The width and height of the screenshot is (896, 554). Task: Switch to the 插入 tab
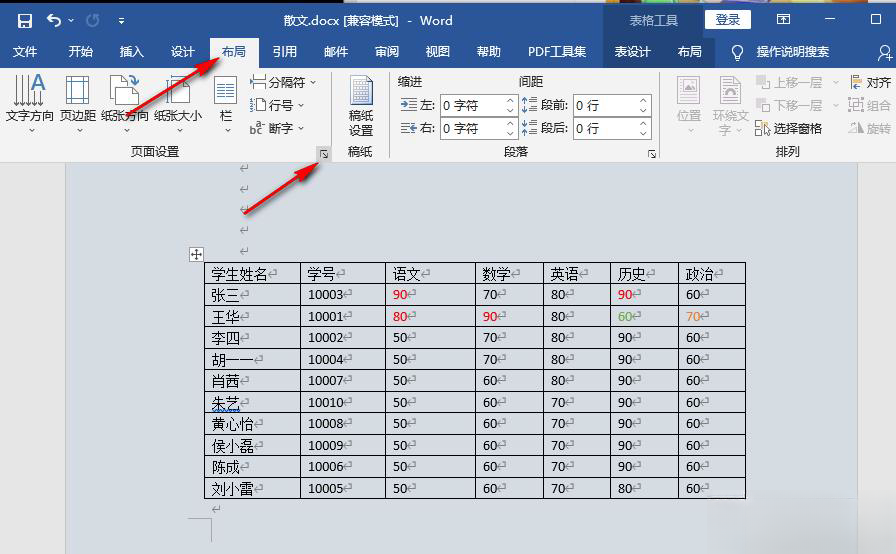(131, 52)
